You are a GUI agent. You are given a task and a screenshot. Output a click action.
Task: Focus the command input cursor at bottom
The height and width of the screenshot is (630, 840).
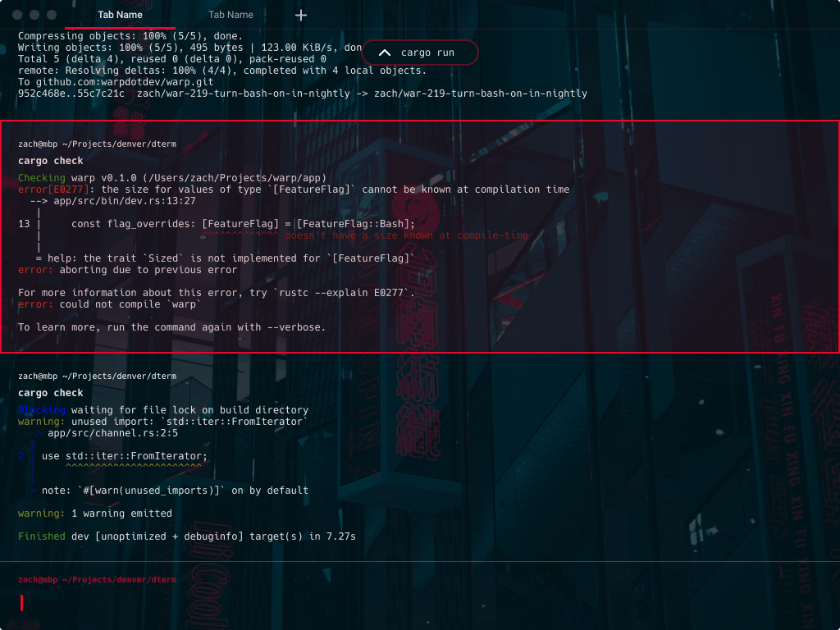coord(22,603)
